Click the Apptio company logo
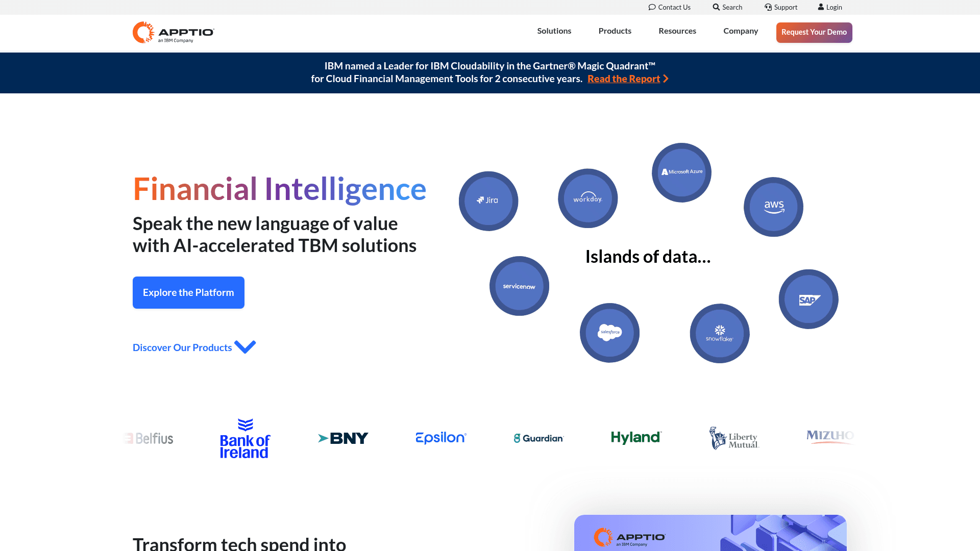The image size is (980, 551). pos(173,32)
